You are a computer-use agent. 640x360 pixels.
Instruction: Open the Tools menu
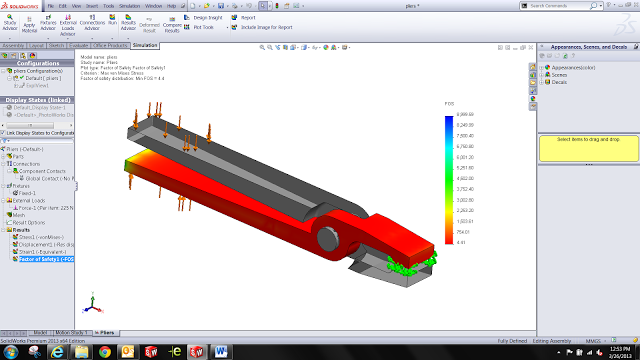pos(109,6)
